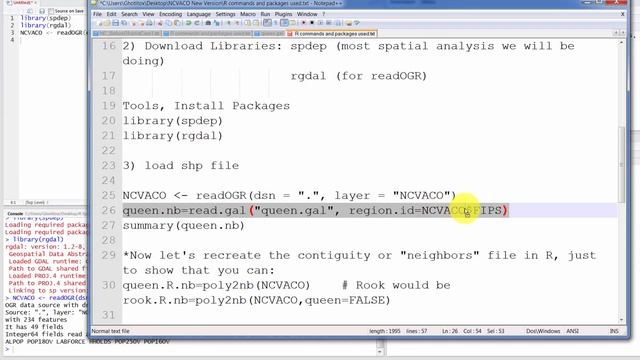Click line 23 text '3) load shp file'

coord(181,166)
